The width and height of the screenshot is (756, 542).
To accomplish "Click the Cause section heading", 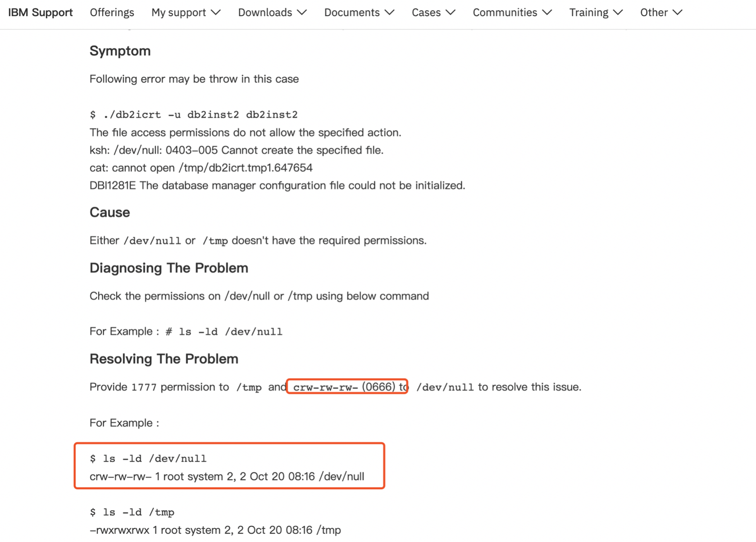I will (109, 212).
